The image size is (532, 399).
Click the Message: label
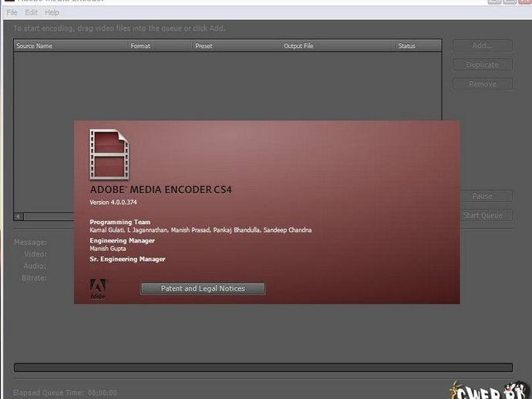tap(31, 243)
